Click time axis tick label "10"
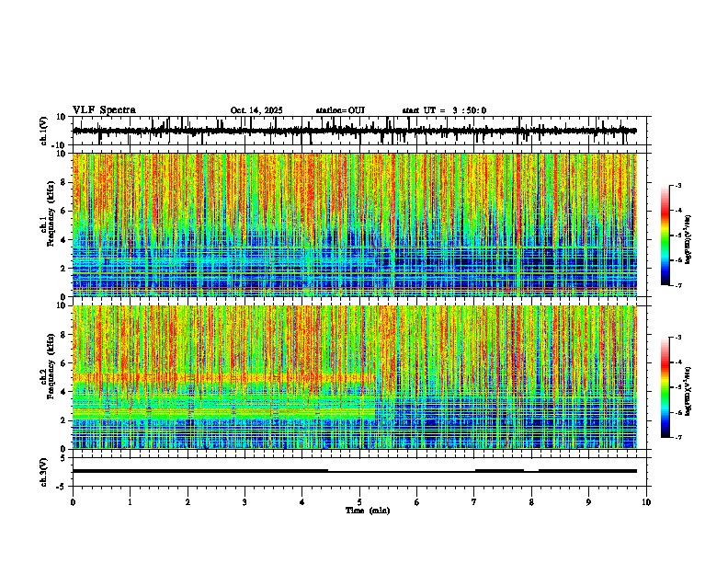The width and height of the screenshot is (728, 563). point(646,502)
